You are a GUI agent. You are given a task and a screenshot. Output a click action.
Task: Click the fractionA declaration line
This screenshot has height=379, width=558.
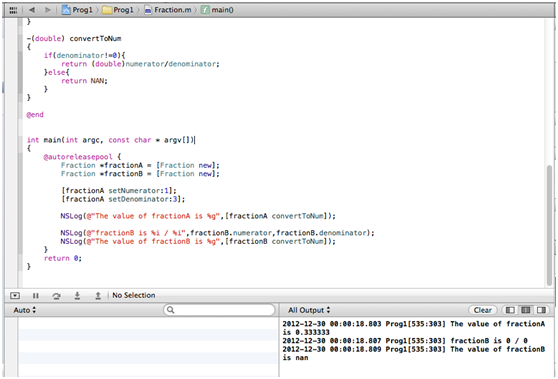coord(140,165)
